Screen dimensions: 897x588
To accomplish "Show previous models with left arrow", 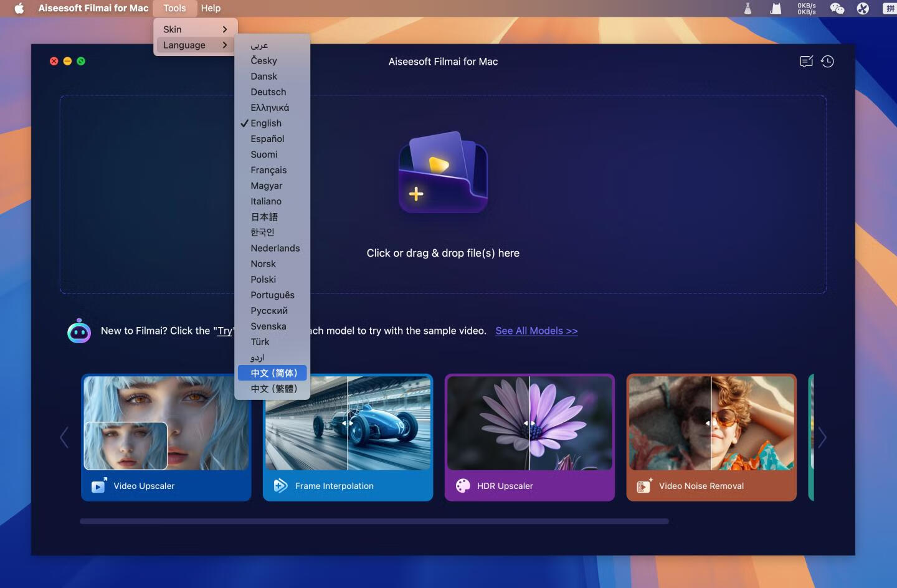I will point(64,437).
